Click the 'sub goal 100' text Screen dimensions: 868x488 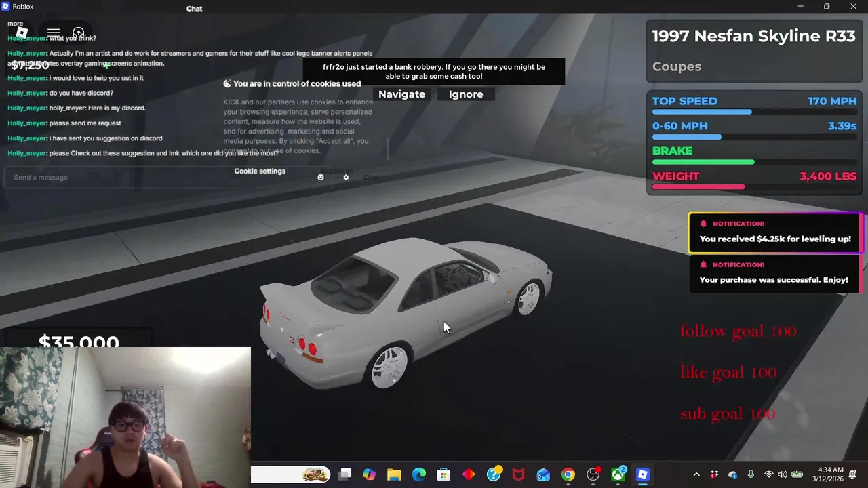pos(728,413)
